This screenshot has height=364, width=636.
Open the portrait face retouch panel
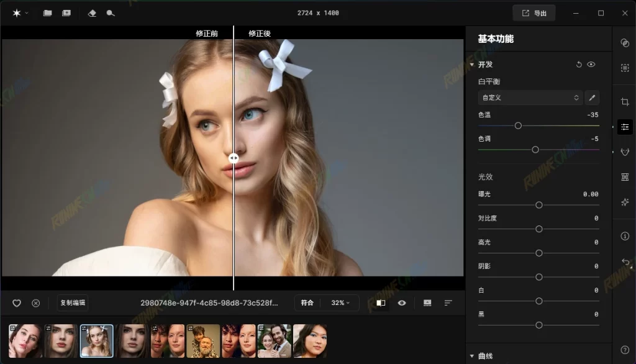pyautogui.click(x=625, y=152)
